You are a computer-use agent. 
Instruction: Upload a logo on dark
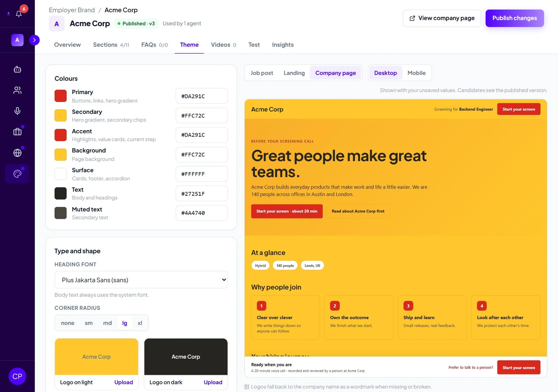pos(213,382)
